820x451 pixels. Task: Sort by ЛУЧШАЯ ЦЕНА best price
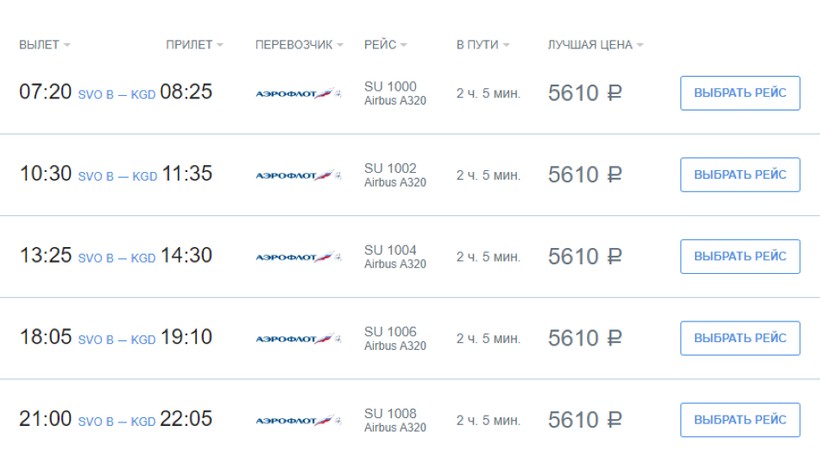pos(595,45)
